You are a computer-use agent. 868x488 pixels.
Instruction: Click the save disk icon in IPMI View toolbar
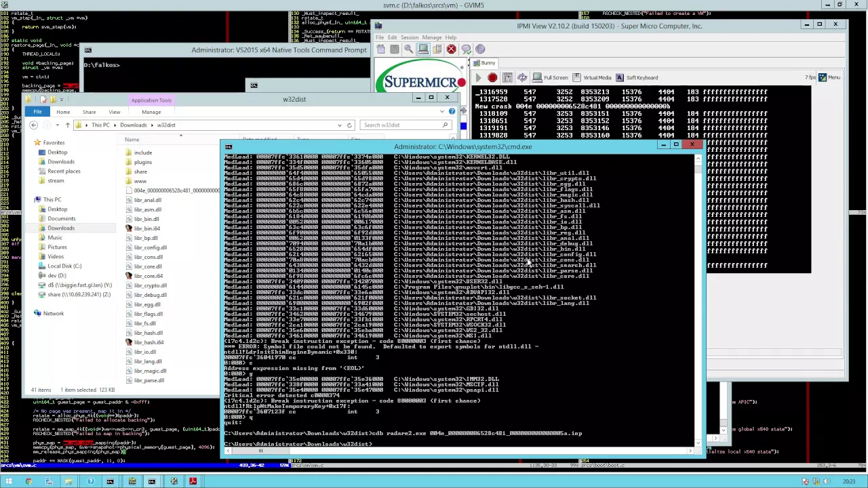point(394,49)
